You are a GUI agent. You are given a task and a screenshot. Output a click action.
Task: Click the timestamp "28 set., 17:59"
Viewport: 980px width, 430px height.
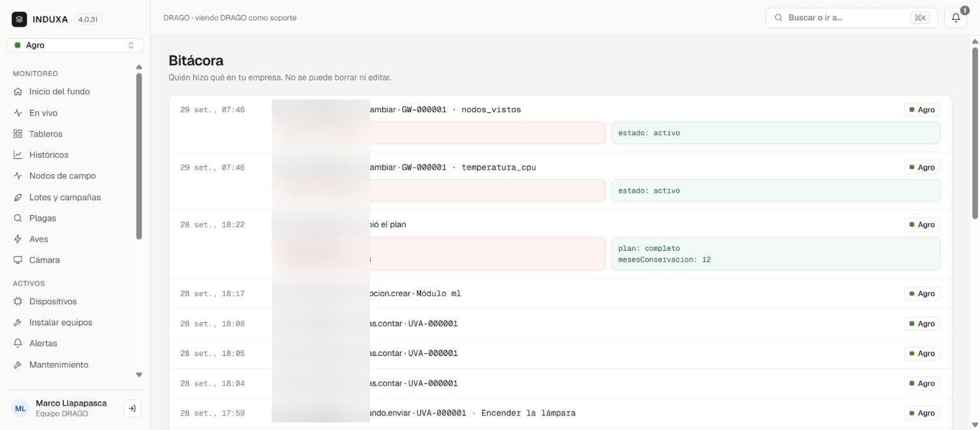(212, 413)
